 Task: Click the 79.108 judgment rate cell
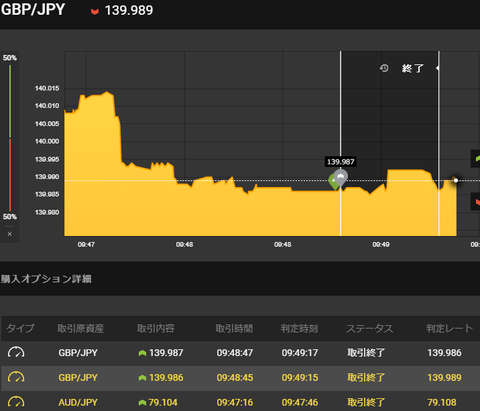(442, 402)
